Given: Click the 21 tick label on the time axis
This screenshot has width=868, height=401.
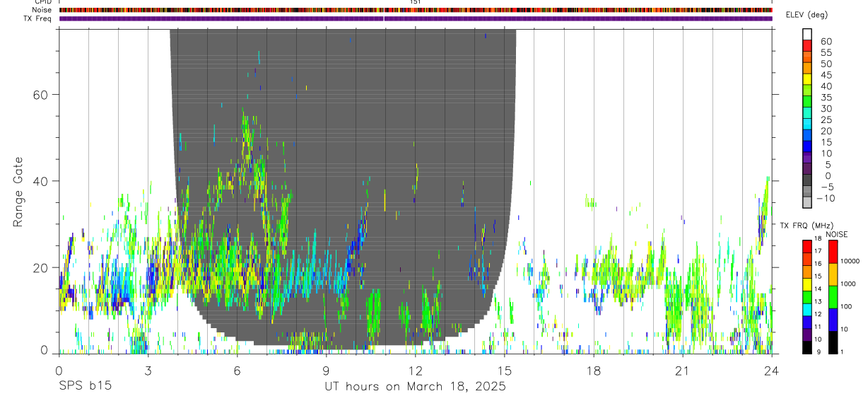Looking at the screenshot, I should [x=683, y=371].
